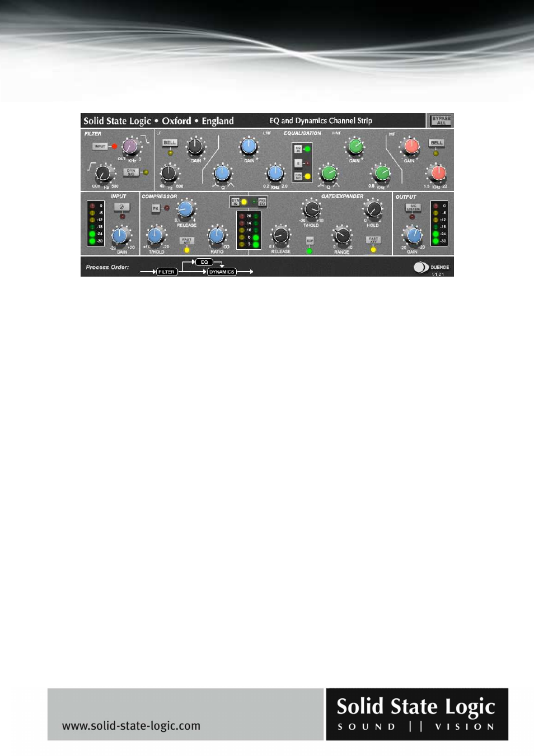534x756 pixels.
Task: Click the FILTER block in Process Order
Action: tap(167, 272)
